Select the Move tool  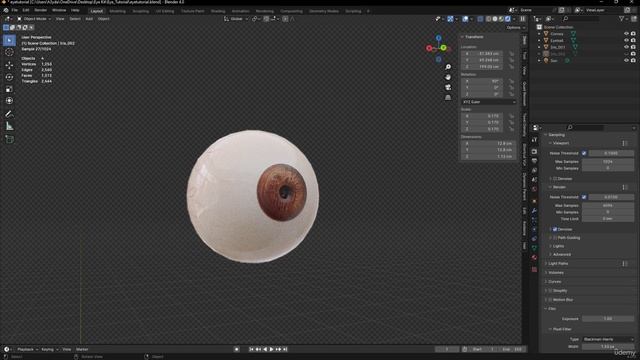tap(9, 65)
